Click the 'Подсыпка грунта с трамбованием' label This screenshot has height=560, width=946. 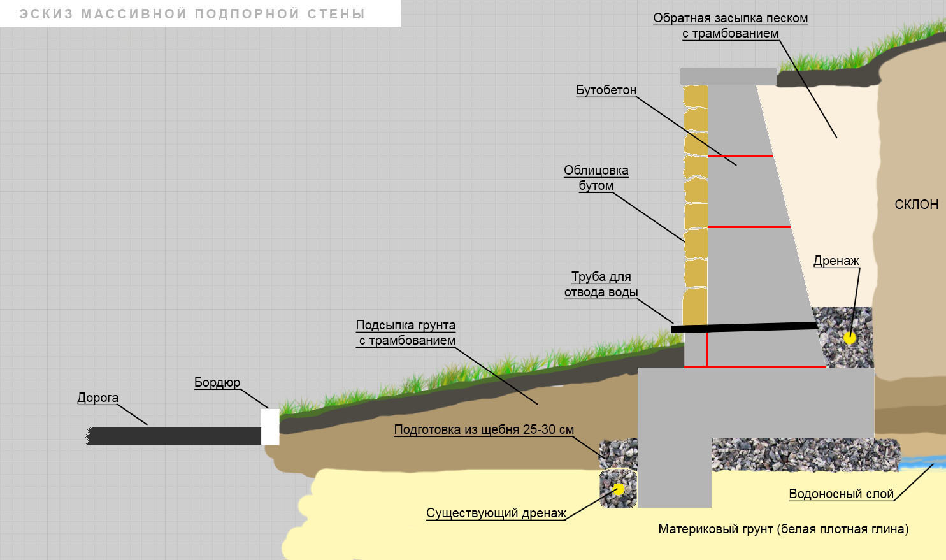(x=406, y=333)
